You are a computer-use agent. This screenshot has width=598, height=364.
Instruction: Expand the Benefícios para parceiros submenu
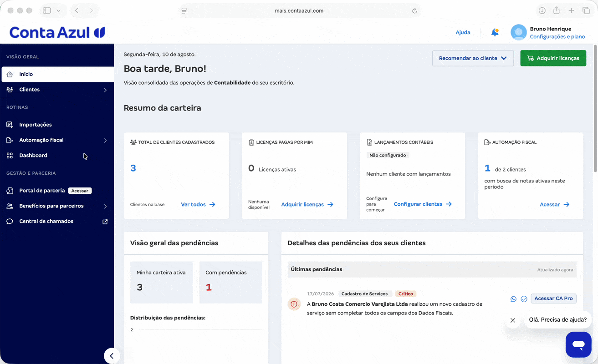[105, 207]
